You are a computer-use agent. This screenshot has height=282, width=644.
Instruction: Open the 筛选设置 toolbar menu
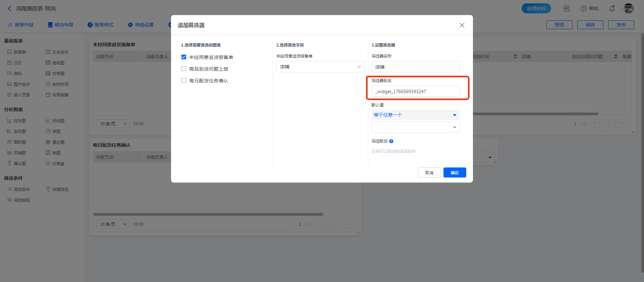(141, 25)
